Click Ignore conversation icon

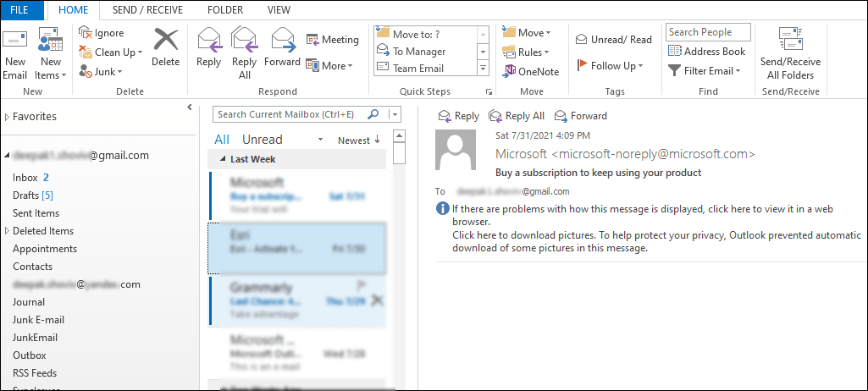(x=86, y=33)
